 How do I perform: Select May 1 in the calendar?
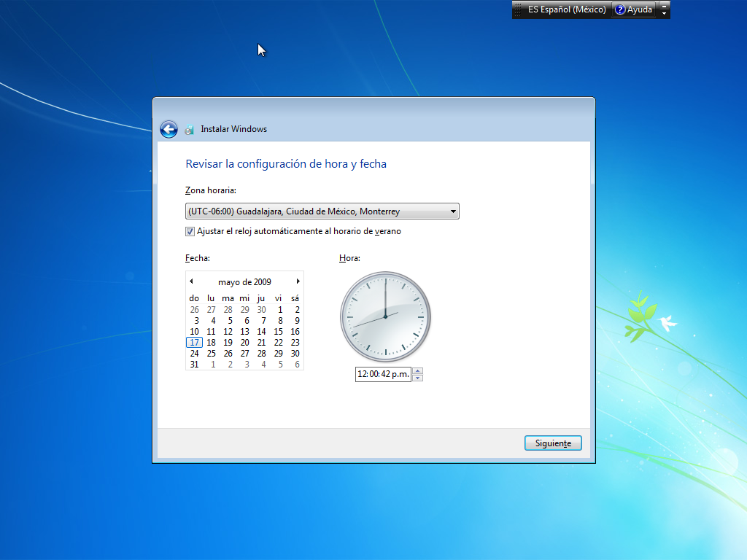point(280,309)
